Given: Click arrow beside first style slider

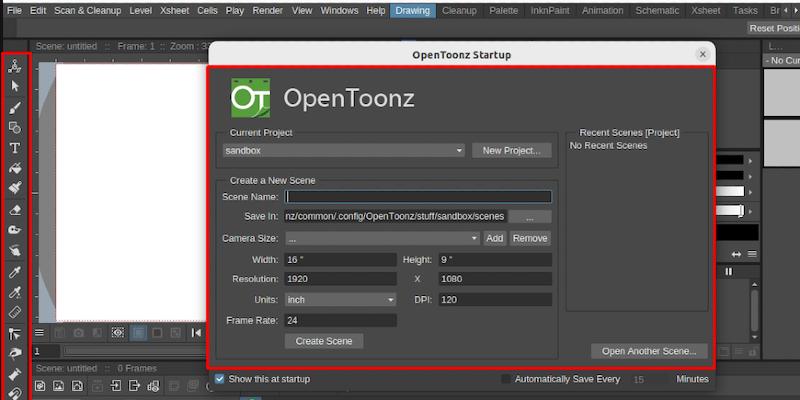Looking at the screenshot, I should 751,161.
